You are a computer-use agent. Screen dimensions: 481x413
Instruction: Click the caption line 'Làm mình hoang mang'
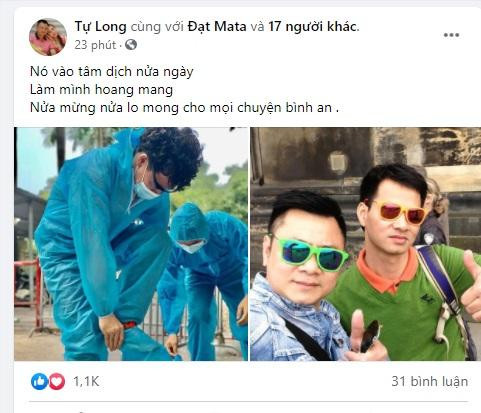(101, 90)
